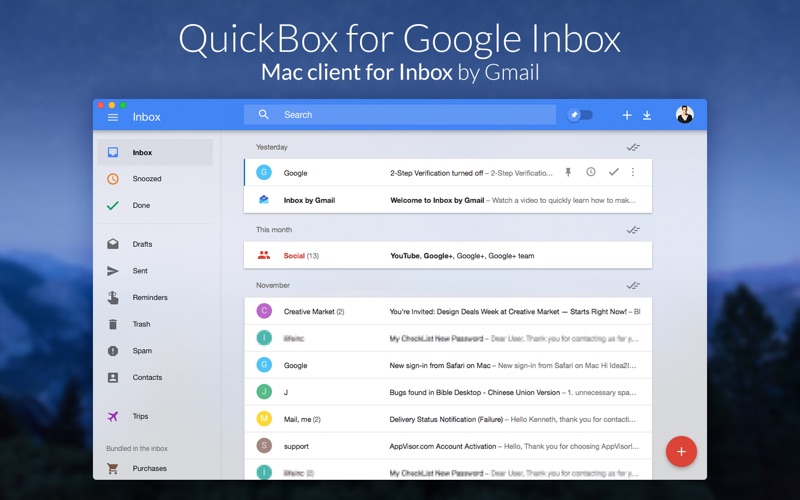Click the purple Trips airplane icon
Image resolution: width=800 pixels, height=500 pixels.
[x=113, y=416]
